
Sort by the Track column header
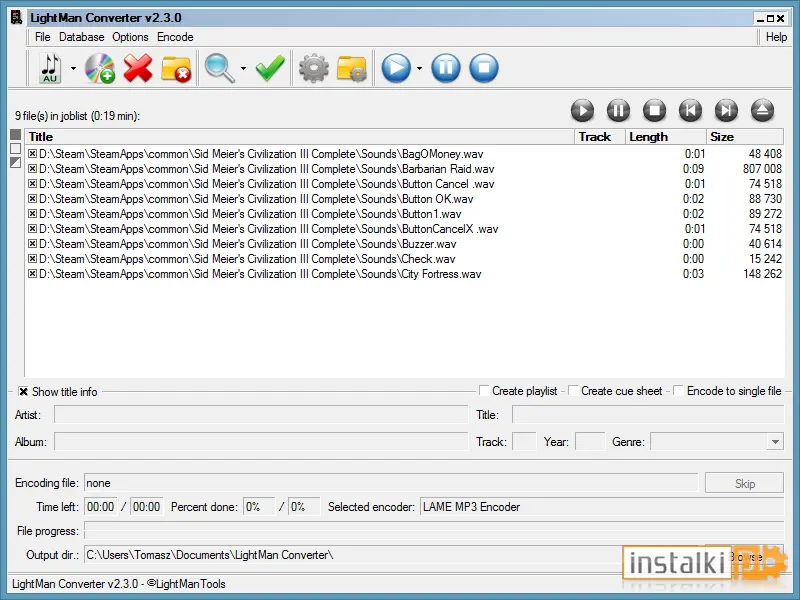tap(600, 137)
